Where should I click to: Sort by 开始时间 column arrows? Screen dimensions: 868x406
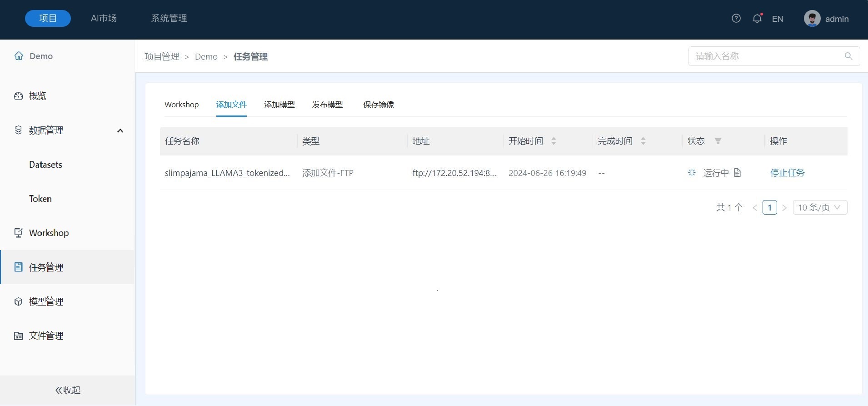click(554, 141)
